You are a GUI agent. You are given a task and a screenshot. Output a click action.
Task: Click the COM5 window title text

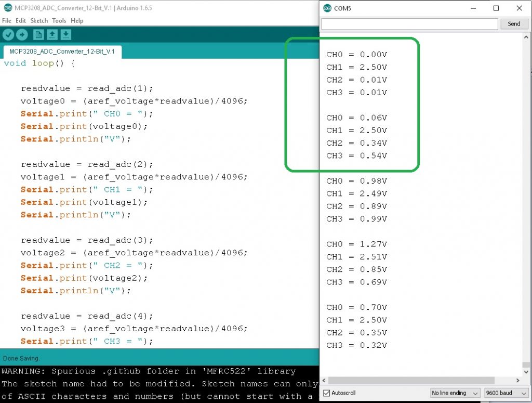(x=342, y=8)
